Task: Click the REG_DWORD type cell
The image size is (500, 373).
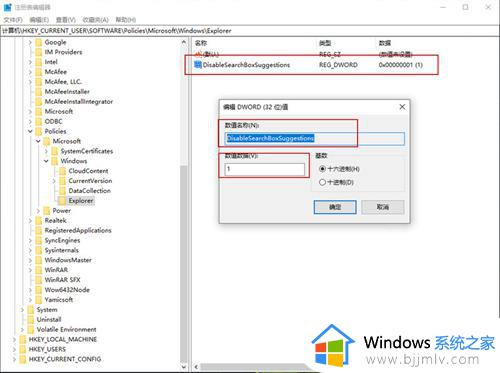Action: tap(338, 65)
